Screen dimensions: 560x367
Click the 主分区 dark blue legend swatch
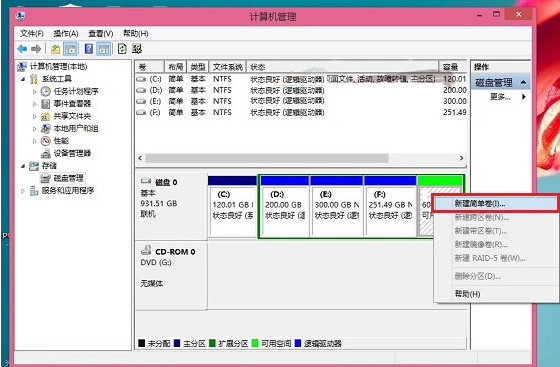tap(177, 343)
